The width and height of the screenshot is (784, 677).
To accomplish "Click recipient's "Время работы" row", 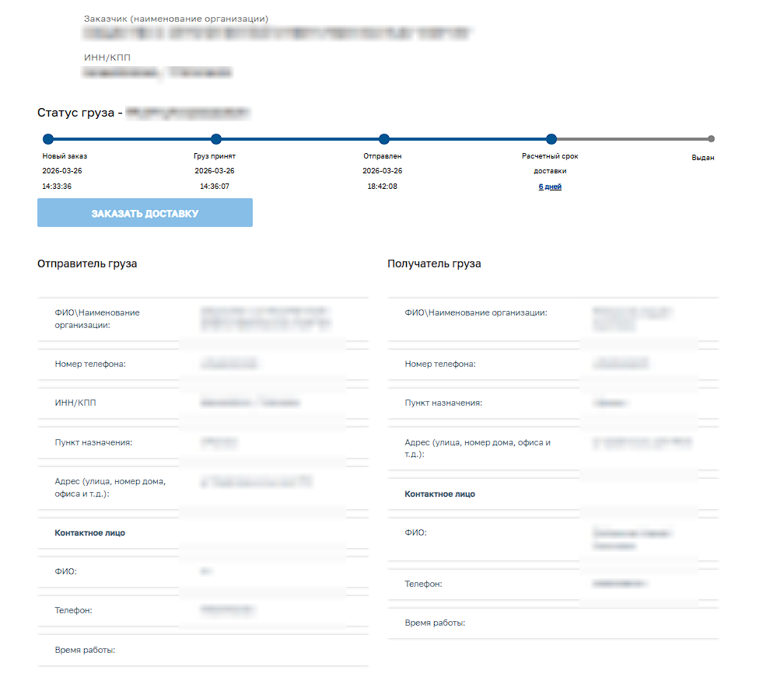I will (435, 623).
